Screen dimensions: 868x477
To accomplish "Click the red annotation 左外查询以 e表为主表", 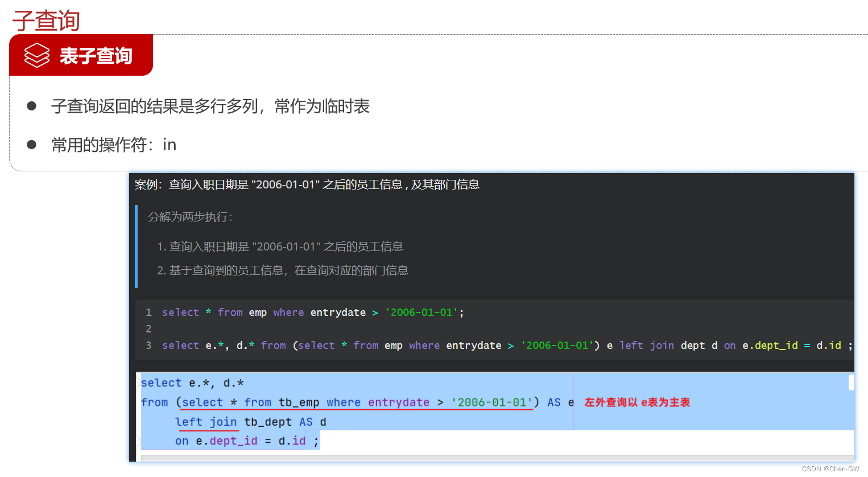I will coord(637,402).
